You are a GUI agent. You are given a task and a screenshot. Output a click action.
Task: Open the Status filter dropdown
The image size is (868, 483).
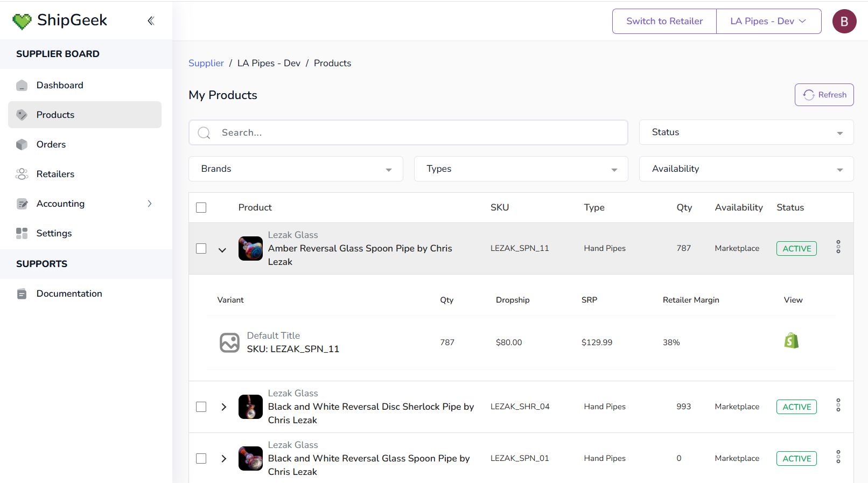tap(746, 132)
